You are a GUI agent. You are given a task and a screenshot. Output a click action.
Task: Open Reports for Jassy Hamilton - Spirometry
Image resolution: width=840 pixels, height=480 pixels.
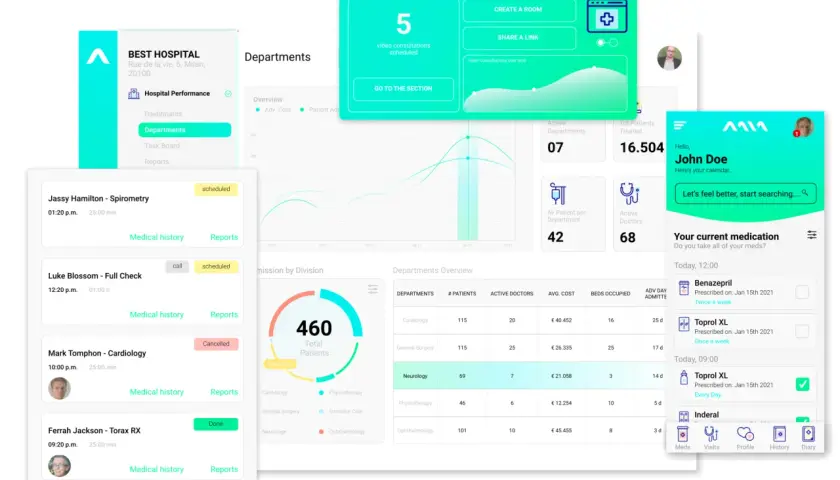(224, 237)
